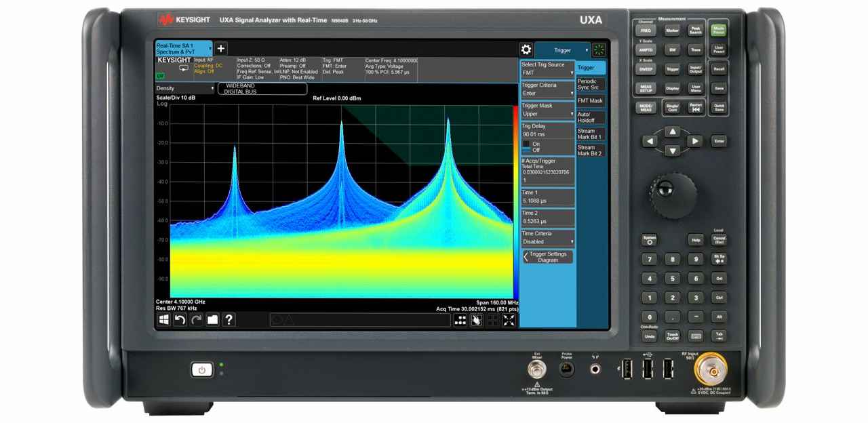Open the Density view dropdown

[x=185, y=88]
